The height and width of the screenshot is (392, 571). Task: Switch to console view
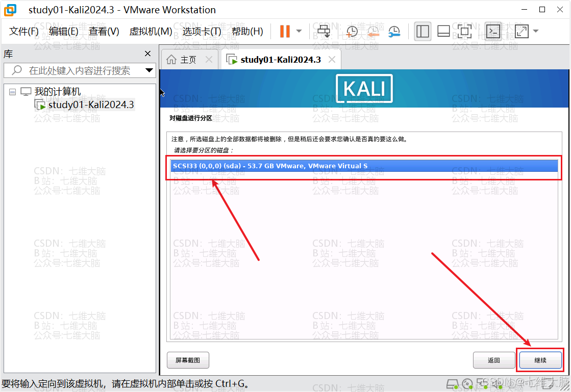(493, 31)
